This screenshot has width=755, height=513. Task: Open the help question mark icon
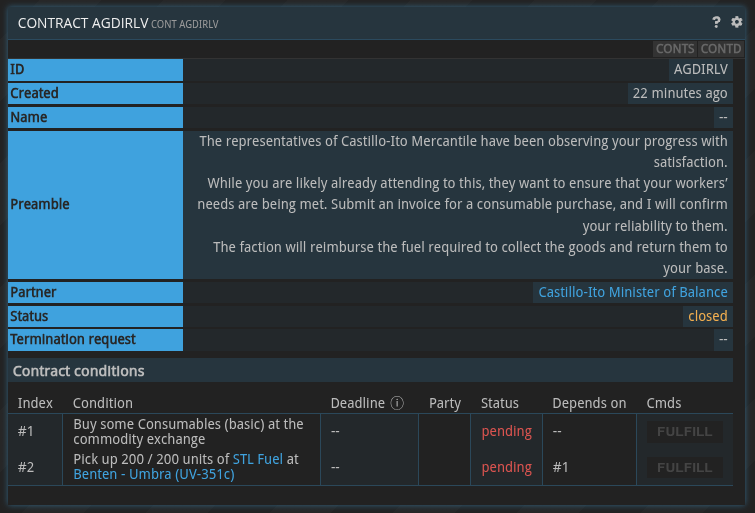click(716, 22)
